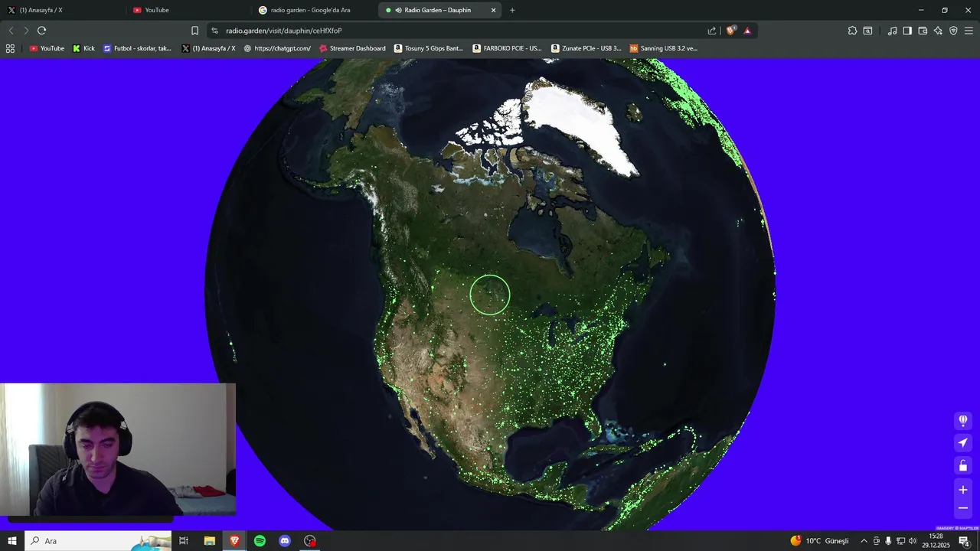Switch to the Anasayfa / X tab

(63, 10)
